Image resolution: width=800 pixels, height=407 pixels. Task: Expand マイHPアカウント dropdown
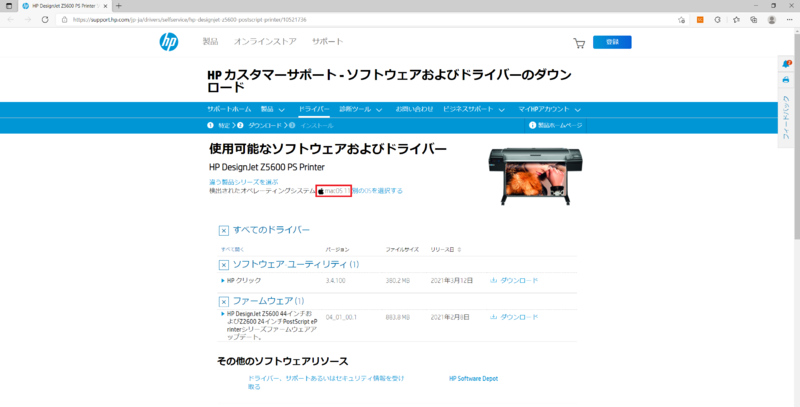tap(550, 109)
